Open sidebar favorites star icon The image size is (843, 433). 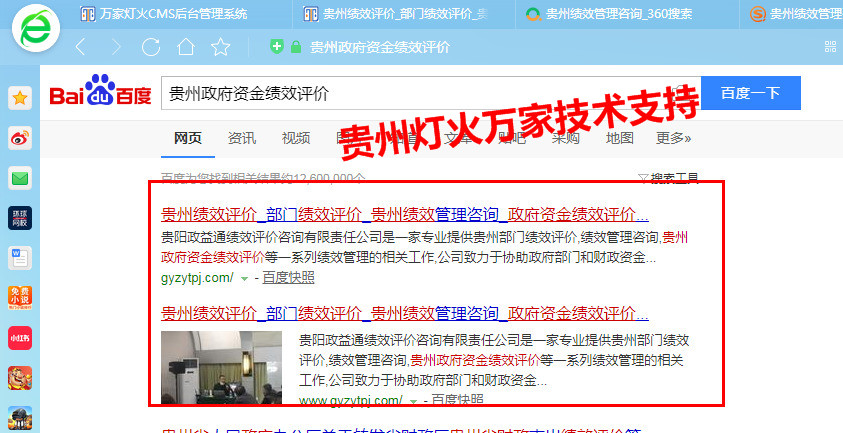[20, 98]
